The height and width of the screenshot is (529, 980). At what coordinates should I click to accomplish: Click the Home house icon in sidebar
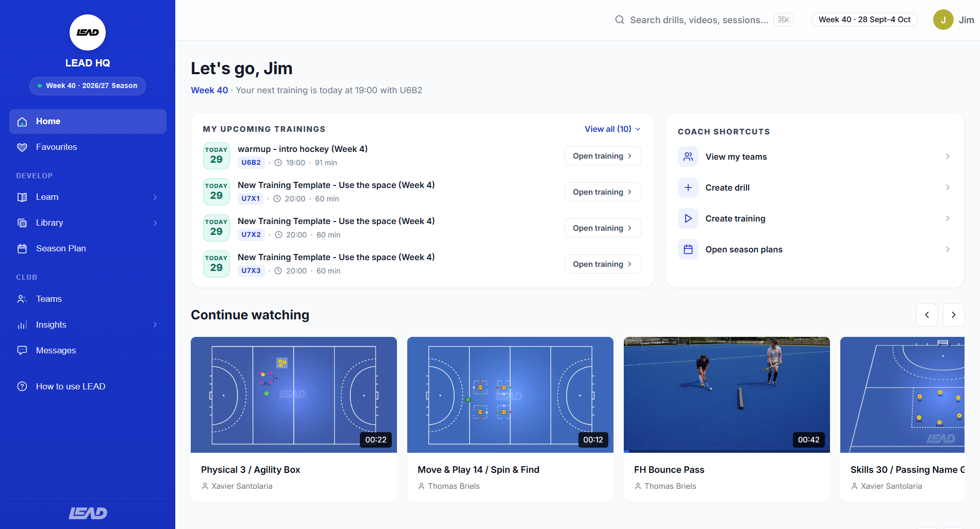click(22, 122)
